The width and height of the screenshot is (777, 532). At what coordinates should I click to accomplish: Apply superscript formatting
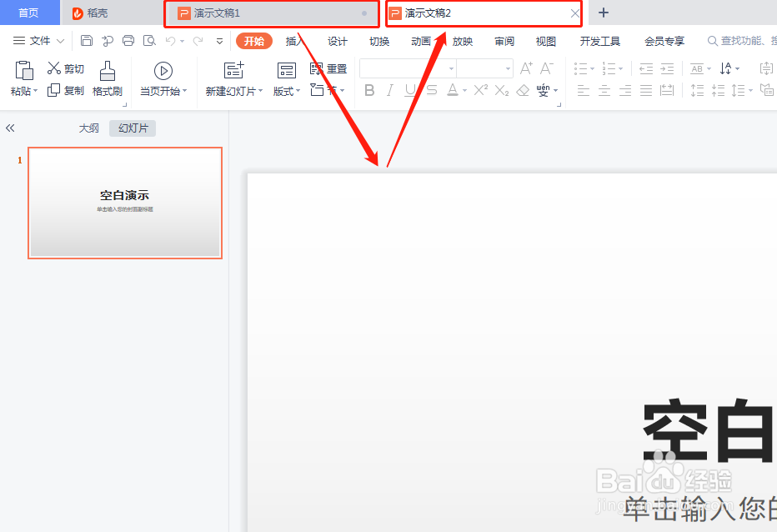(x=481, y=91)
